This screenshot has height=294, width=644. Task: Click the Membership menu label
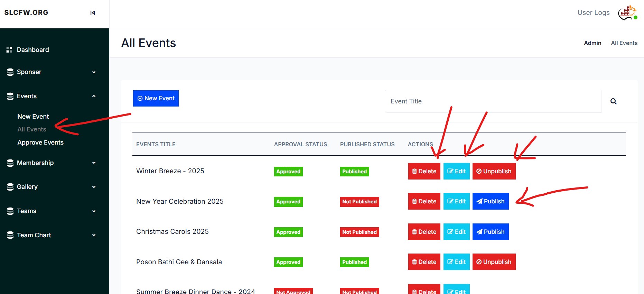pos(35,163)
